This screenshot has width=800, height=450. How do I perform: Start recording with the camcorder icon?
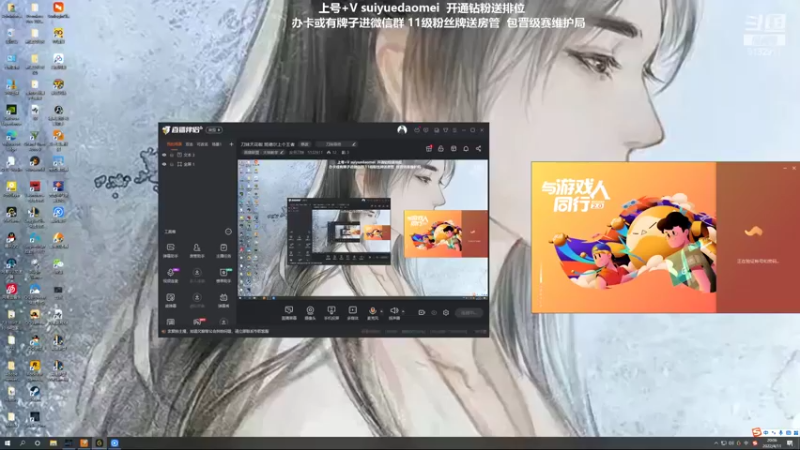421,312
